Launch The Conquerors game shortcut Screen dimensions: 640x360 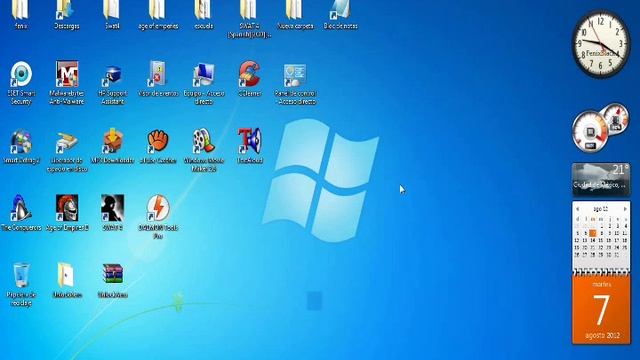pos(21,213)
